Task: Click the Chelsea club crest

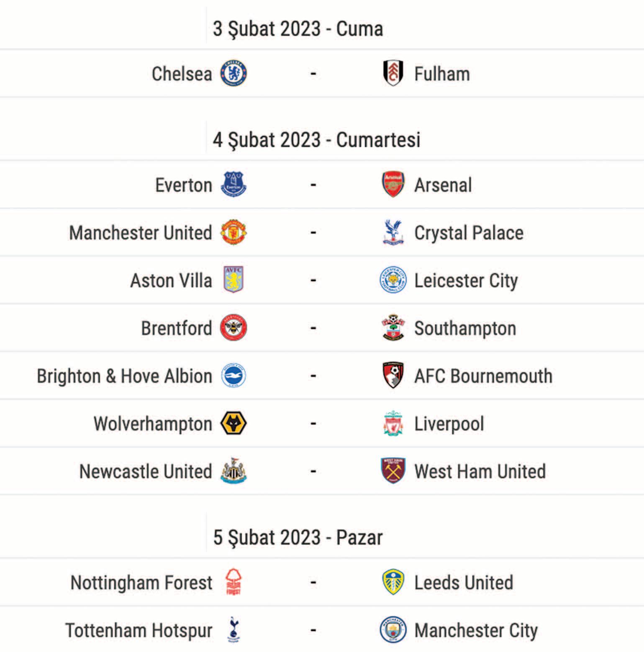Action: [x=233, y=74]
